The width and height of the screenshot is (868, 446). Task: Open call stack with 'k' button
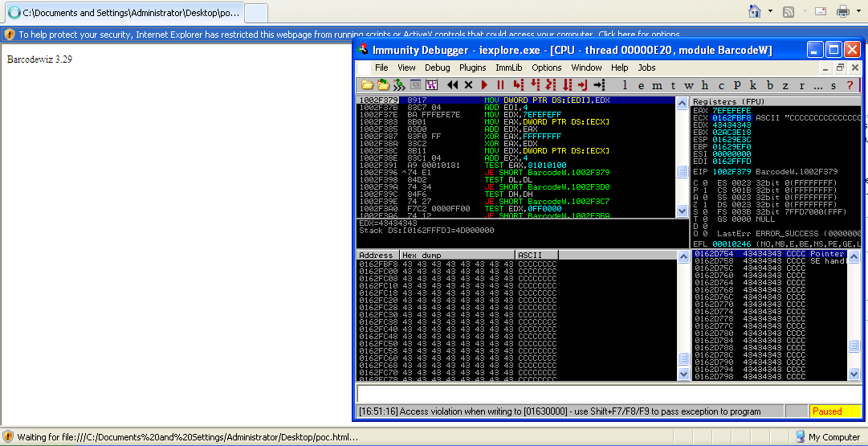point(753,85)
